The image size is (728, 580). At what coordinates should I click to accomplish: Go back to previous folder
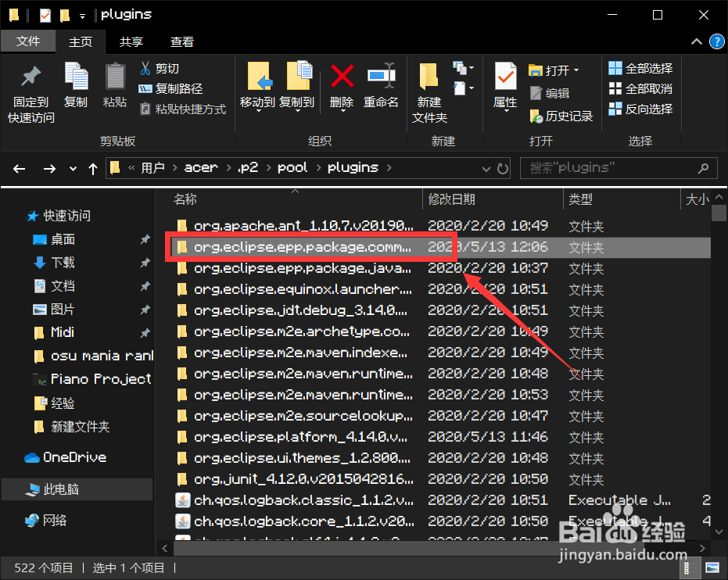(19, 168)
